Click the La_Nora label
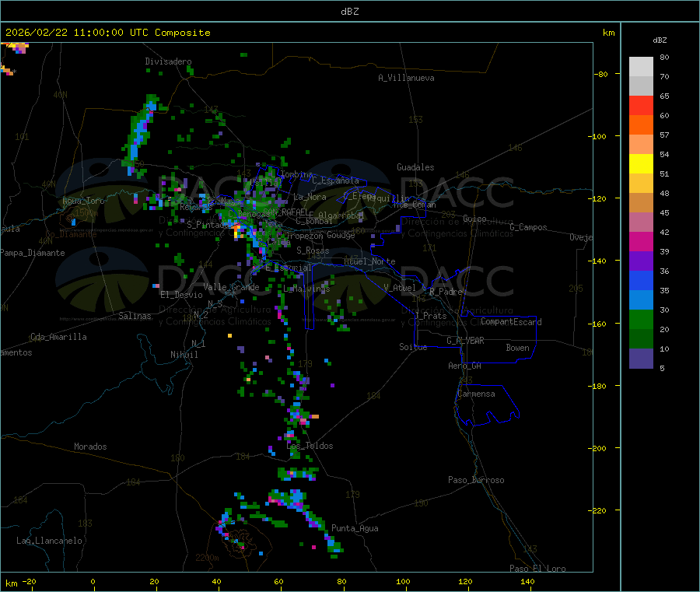 [310, 197]
